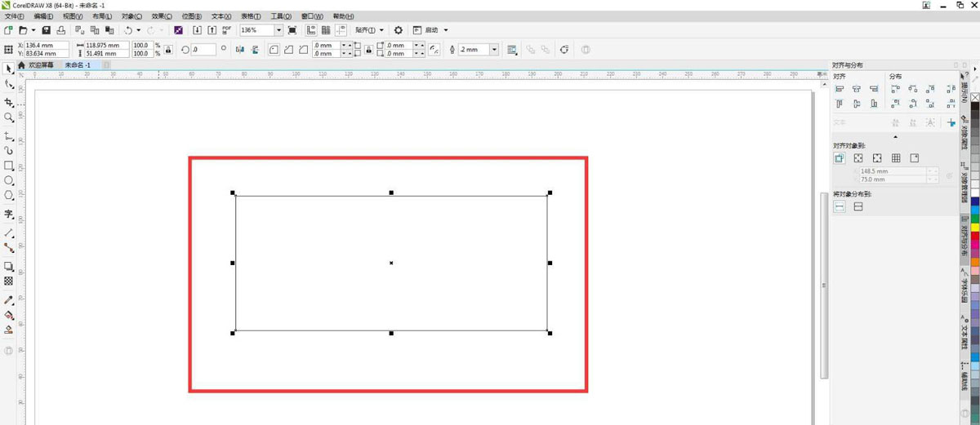Select the Rectangle tool in the toolbox

point(9,166)
